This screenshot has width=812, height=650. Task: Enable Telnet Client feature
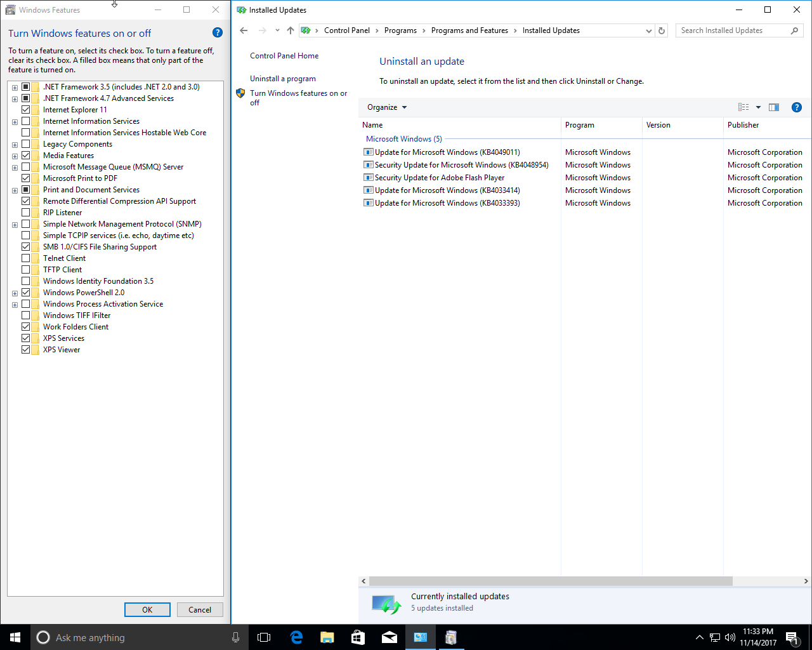(26, 258)
